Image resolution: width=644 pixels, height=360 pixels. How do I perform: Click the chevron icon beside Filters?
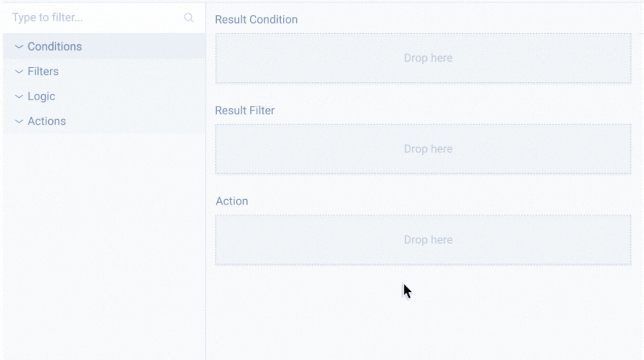(x=19, y=71)
